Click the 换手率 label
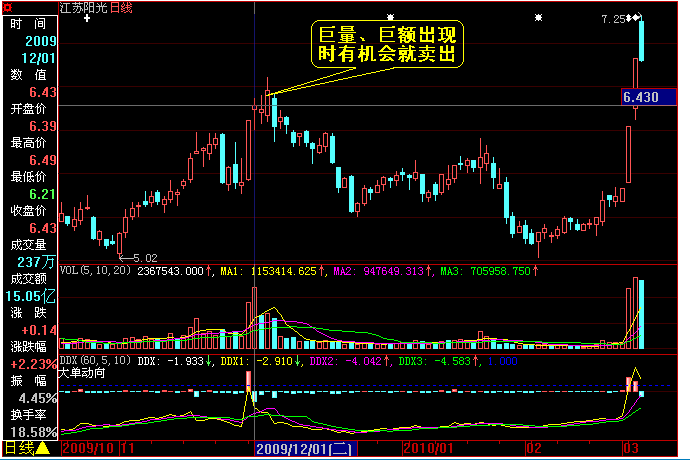The height and width of the screenshot is (461, 690). [29, 415]
